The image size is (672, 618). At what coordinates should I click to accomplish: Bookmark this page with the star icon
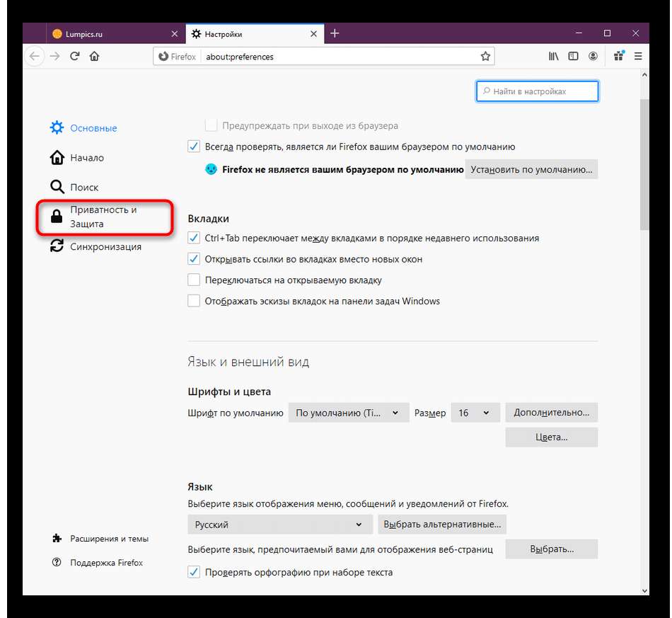point(485,56)
